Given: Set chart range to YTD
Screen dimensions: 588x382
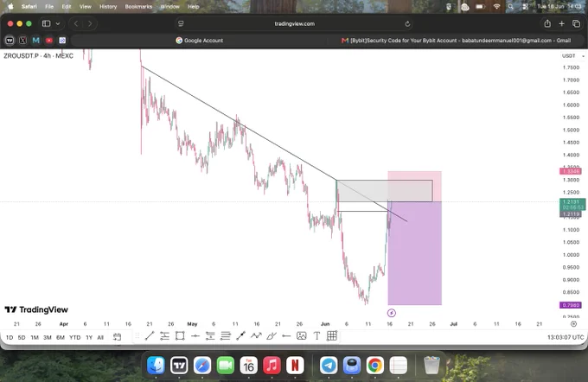Looking at the screenshot, I should [x=74, y=337].
